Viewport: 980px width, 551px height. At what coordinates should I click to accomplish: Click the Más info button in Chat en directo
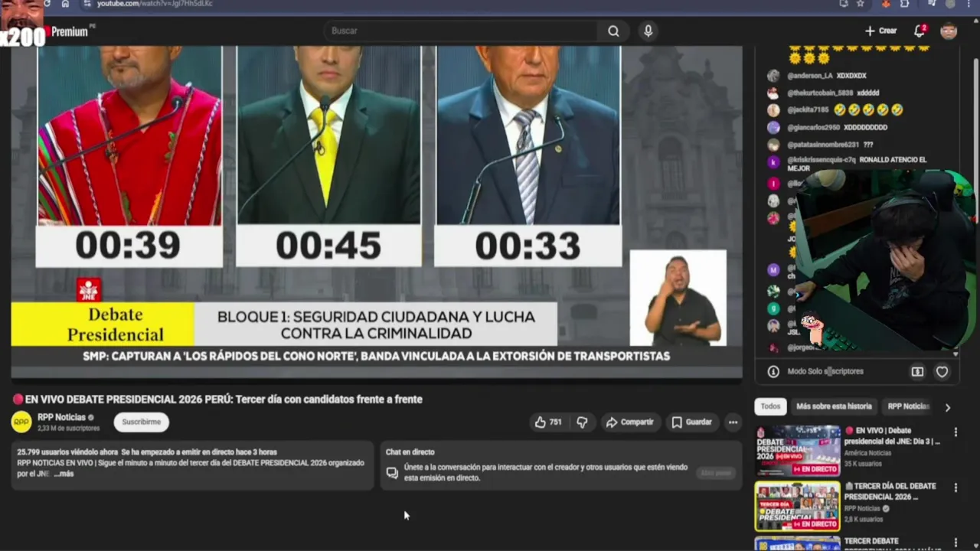tap(716, 473)
